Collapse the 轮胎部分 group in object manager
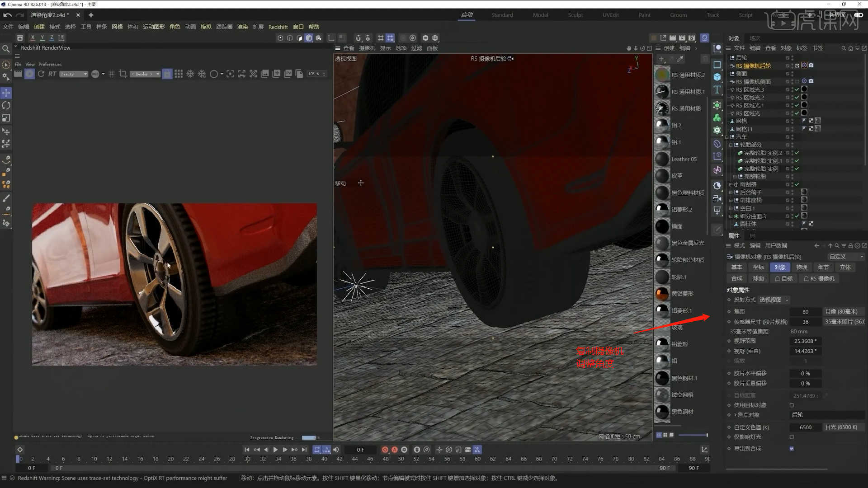The height and width of the screenshot is (488, 868). pos(730,144)
